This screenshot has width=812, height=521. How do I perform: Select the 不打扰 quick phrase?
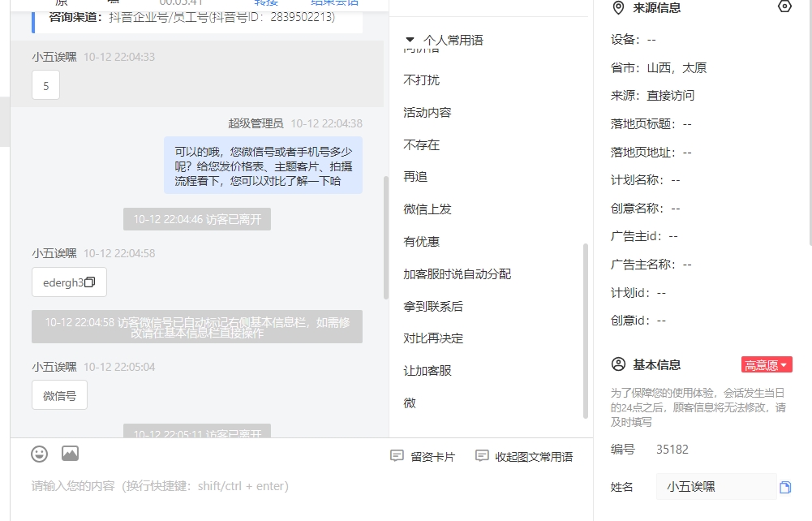click(x=422, y=80)
